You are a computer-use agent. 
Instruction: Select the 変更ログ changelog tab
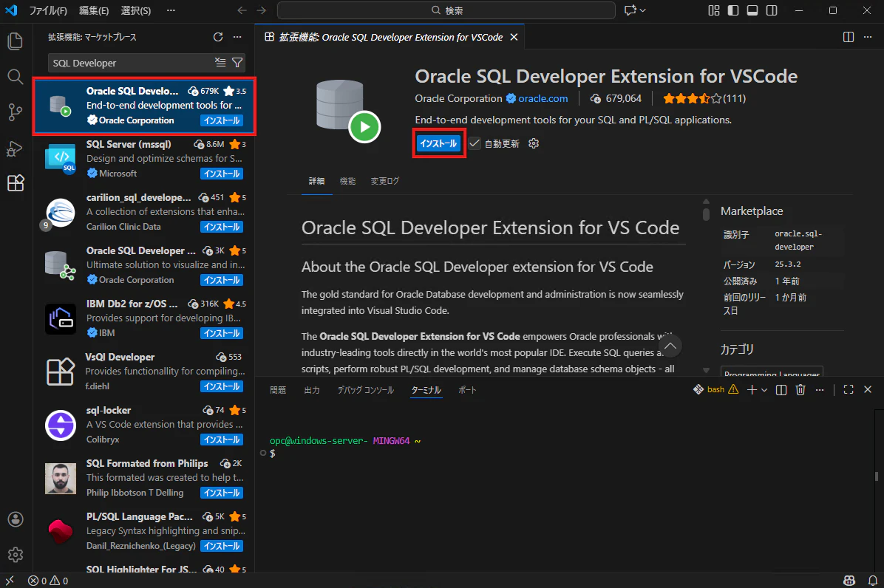[384, 182]
